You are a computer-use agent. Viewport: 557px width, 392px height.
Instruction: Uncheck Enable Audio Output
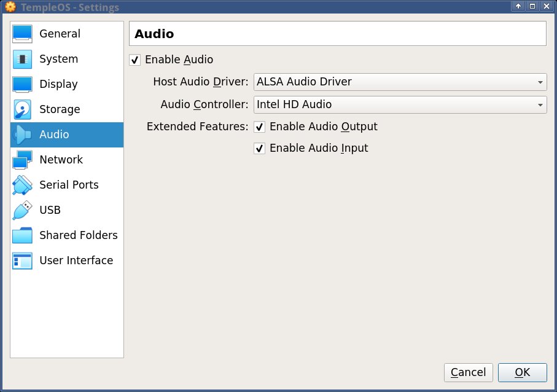click(260, 127)
